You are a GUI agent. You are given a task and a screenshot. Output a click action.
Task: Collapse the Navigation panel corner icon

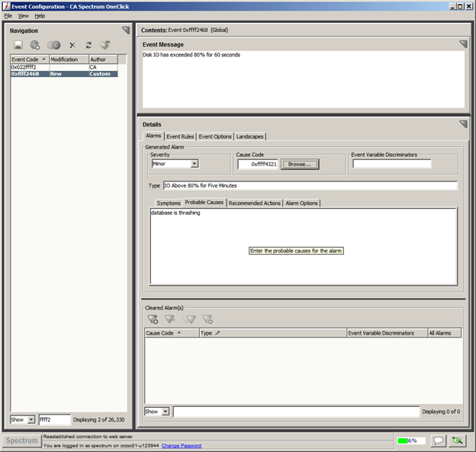coord(126,30)
